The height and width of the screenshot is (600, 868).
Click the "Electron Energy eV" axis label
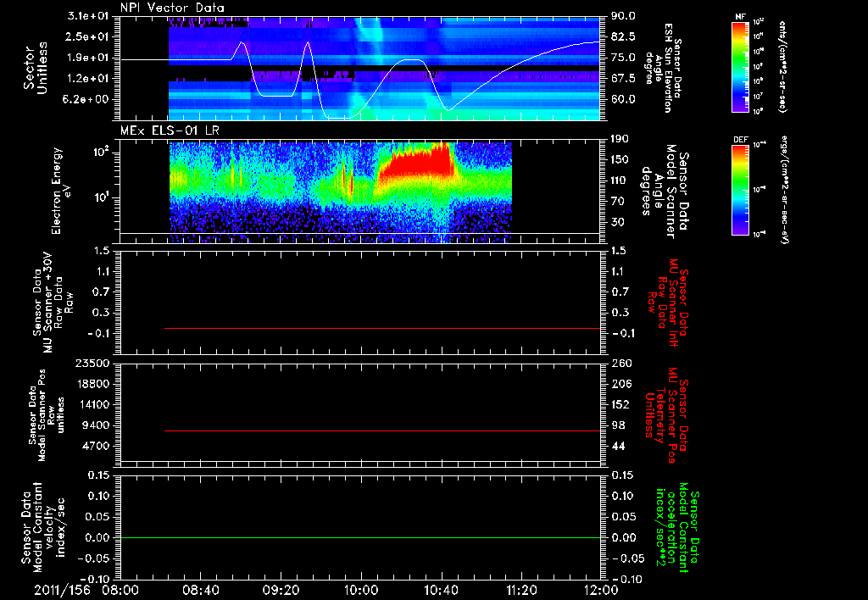[62, 191]
